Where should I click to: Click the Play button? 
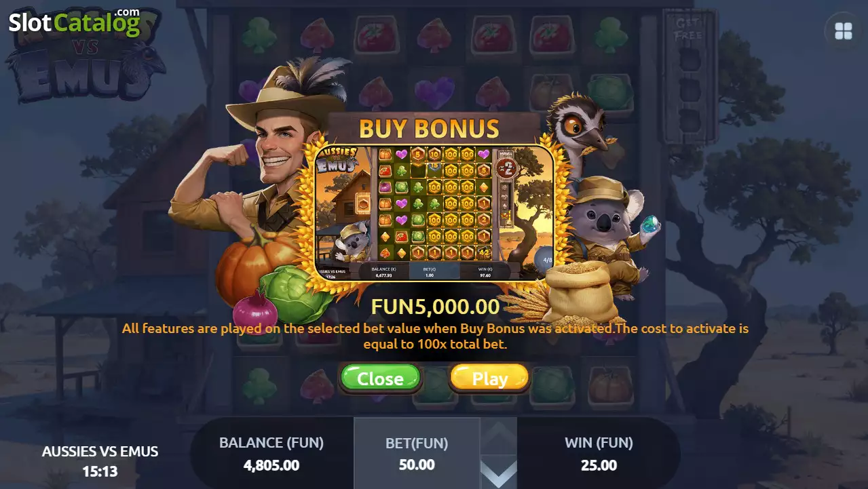coord(489,378)
